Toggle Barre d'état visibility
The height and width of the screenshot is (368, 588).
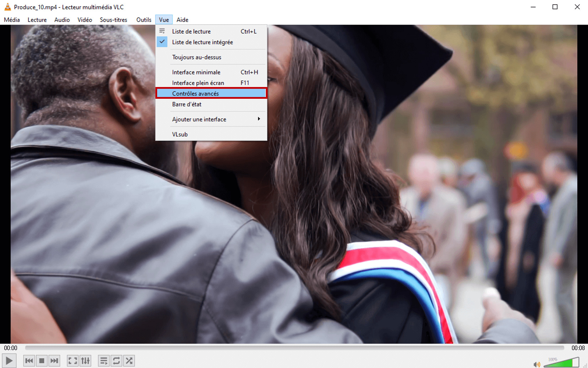pyautogui.click(x=186, y=104)
